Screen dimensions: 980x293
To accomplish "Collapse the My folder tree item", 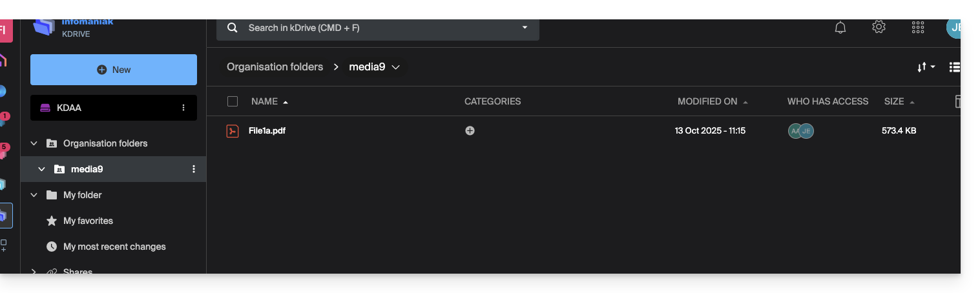I will [34, 195].
